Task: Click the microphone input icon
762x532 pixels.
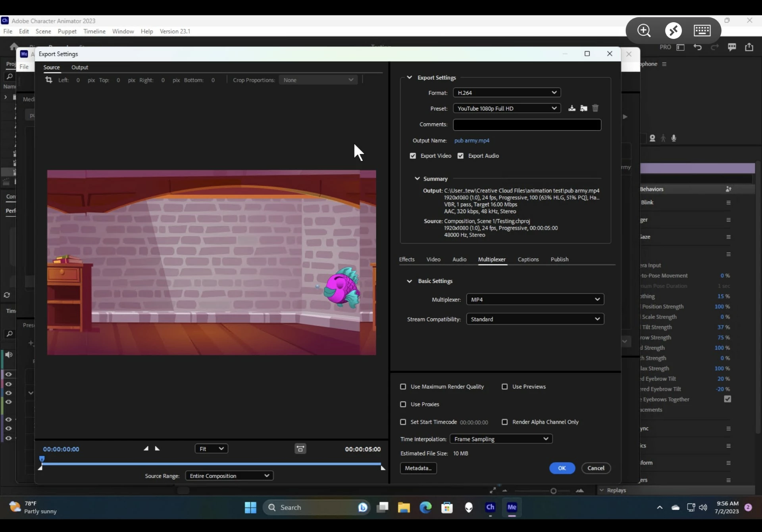Action: pos(673,138)
